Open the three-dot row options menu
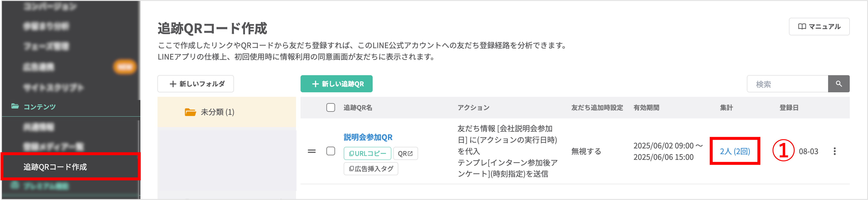The width and height of the screenshot is (868, 200). point(834,151)
